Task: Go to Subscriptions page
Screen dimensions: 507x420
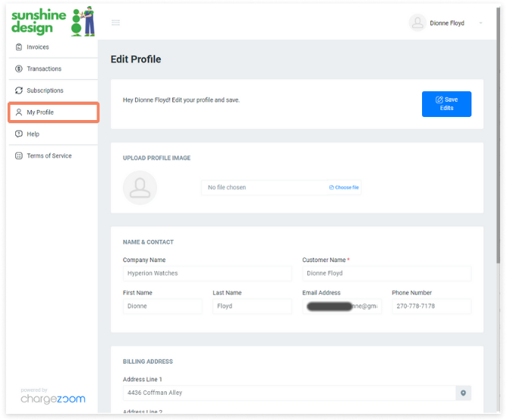Action: click(x=53, y=90)
